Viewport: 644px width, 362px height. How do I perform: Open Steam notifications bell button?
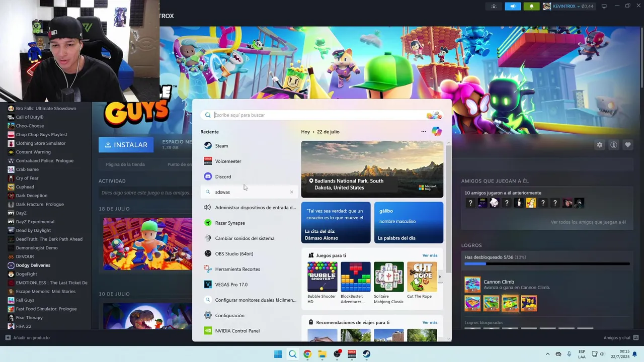click(x=531, y=7)
